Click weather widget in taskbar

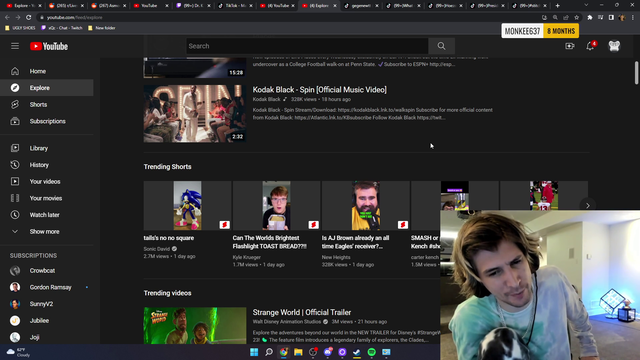pyautogui.click(x=18, y=352)
